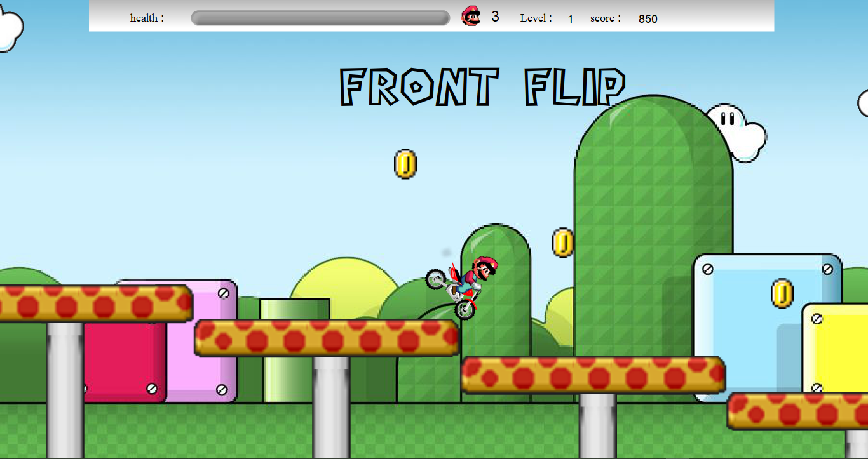
Task: Click the mushroom platform under Mario's bike
Action: pyautogui.click(x=327, y=337)
